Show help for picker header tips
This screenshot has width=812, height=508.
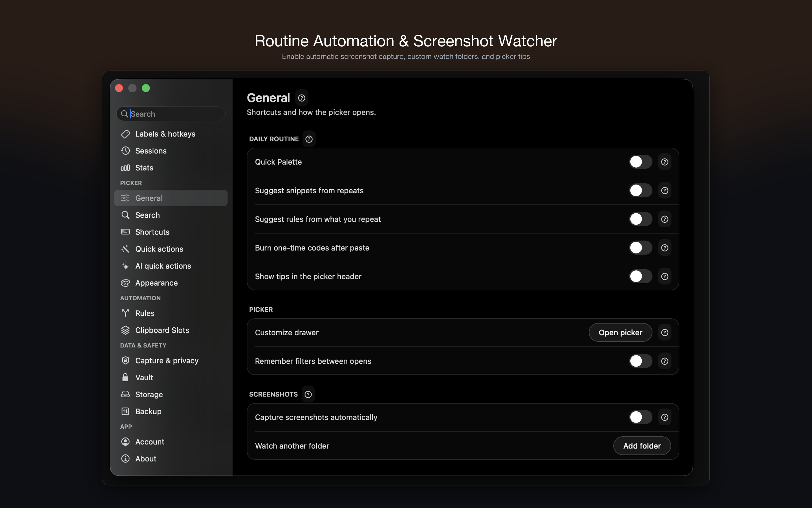tap(664, 276)
